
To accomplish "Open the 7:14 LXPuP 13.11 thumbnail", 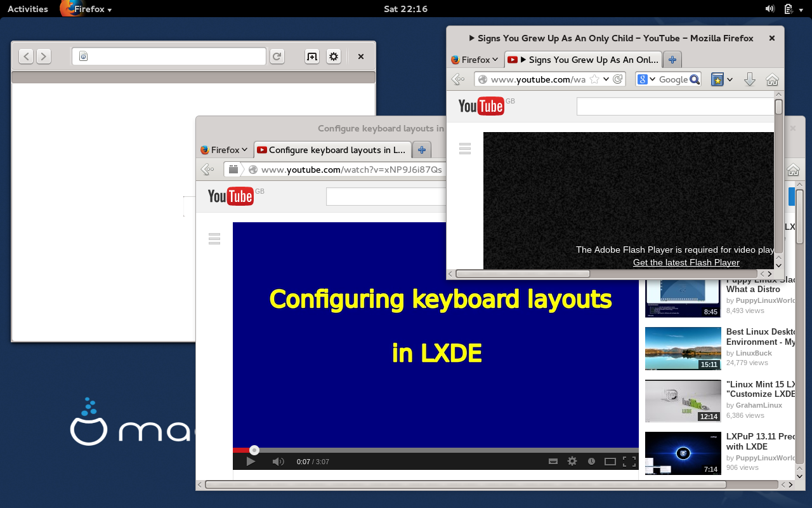I will click(x=683, y=453).
